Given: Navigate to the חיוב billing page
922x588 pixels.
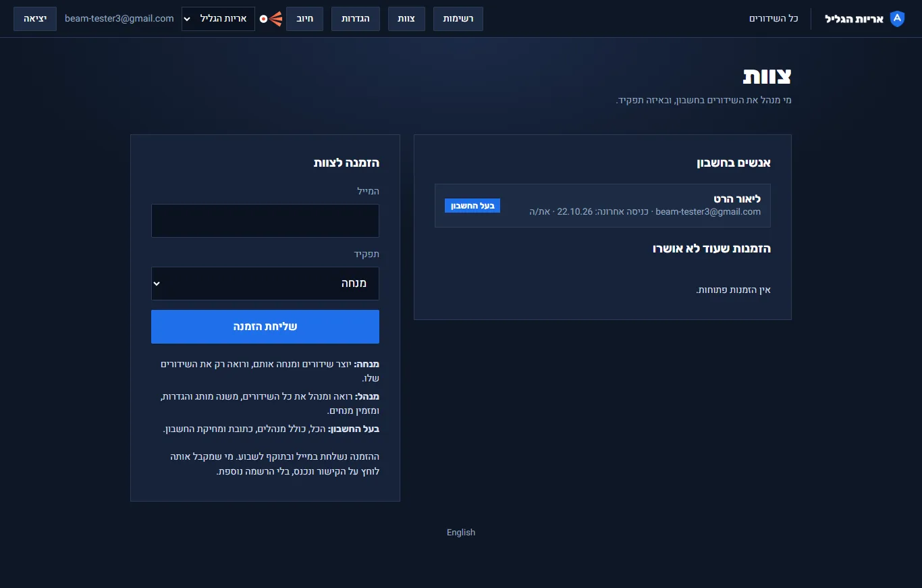Looking at the screenshot, I should (305, 19).
